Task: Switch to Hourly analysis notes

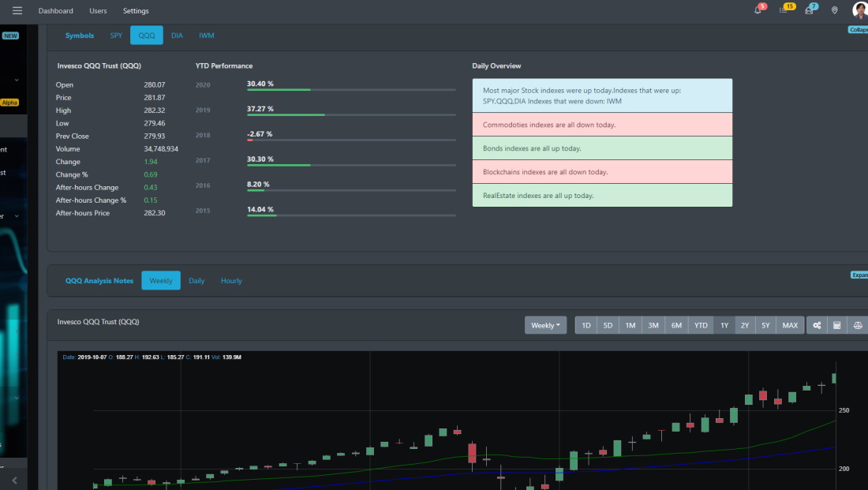Action: point(231,280)
